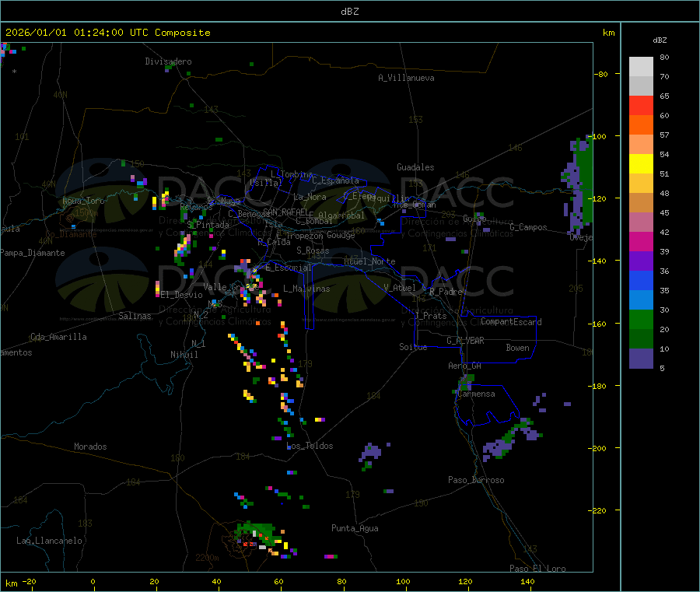This screenshot has width=700, height=592.
Task: Click the slate purple 10 dBZ legend swatch
Action: (641, 359)
